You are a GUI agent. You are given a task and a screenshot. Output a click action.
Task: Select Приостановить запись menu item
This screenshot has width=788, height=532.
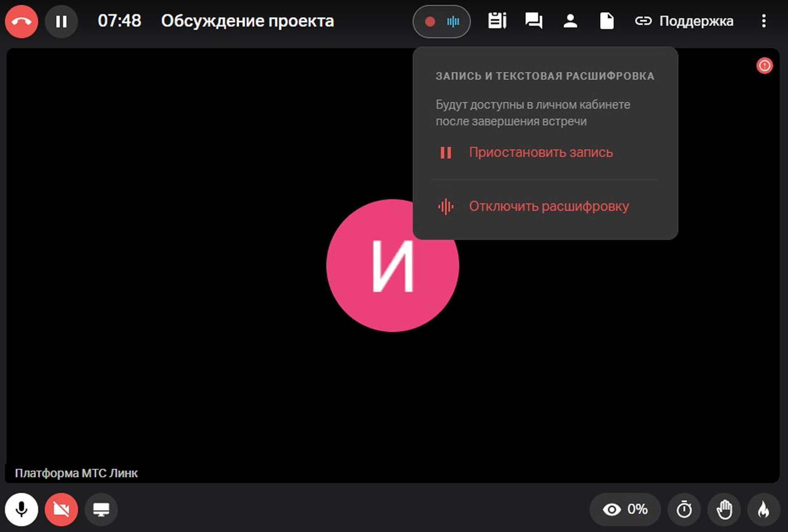point(540,153)
